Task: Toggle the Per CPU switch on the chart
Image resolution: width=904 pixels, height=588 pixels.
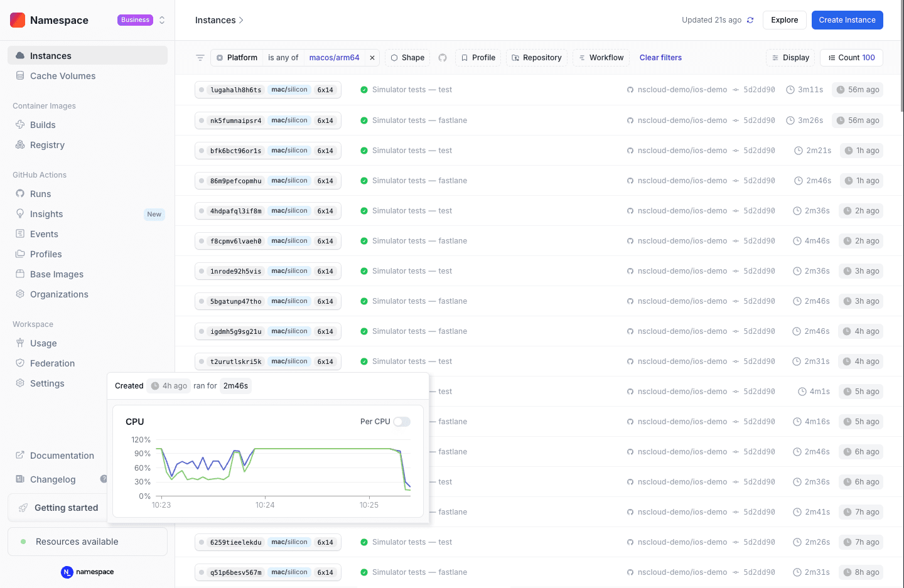Action: [x=402, y=422]
